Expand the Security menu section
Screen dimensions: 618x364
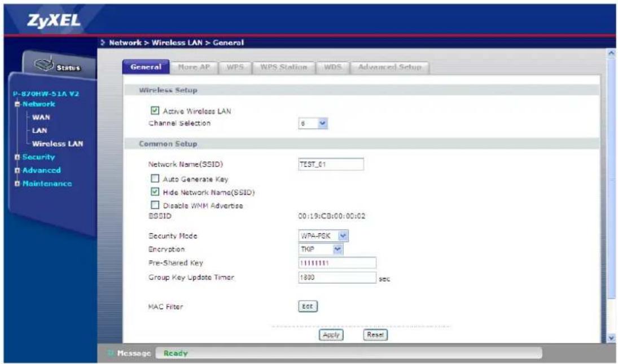point(17,157)
